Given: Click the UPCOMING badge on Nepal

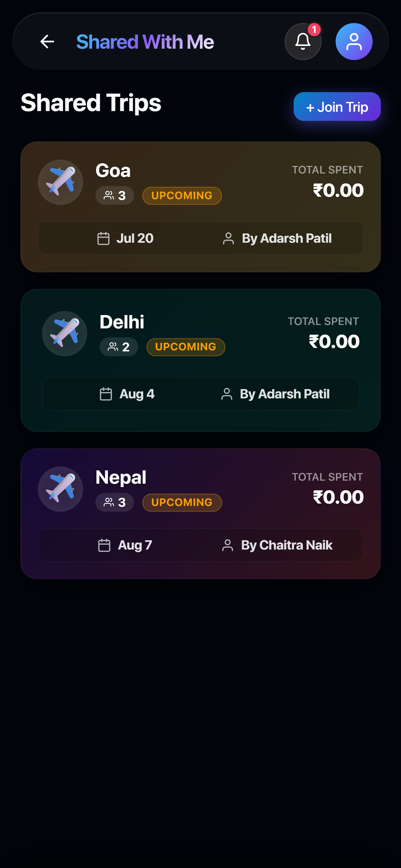Looking at the screenshot, I should [182, 503].
